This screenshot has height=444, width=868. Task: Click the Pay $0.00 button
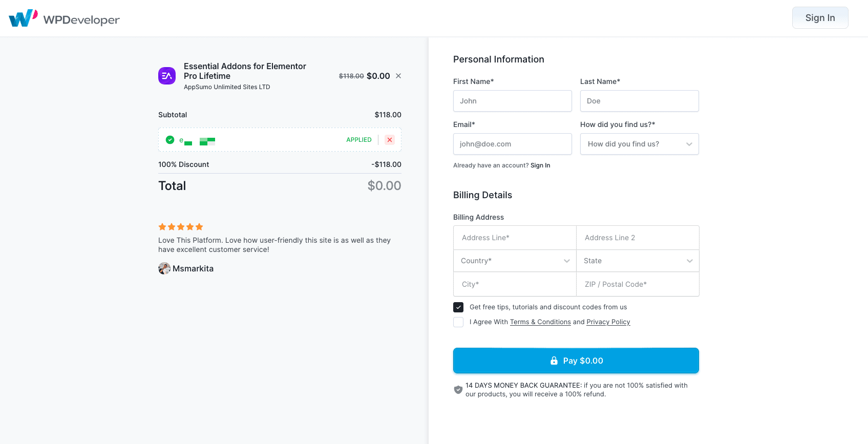pos(576,361)
